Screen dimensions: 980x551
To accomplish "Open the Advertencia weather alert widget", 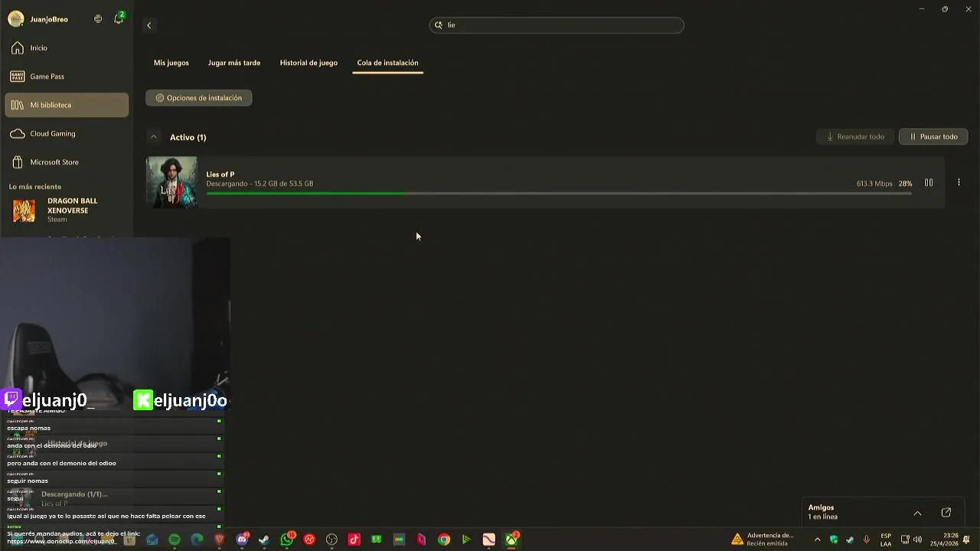I will 763,540.
